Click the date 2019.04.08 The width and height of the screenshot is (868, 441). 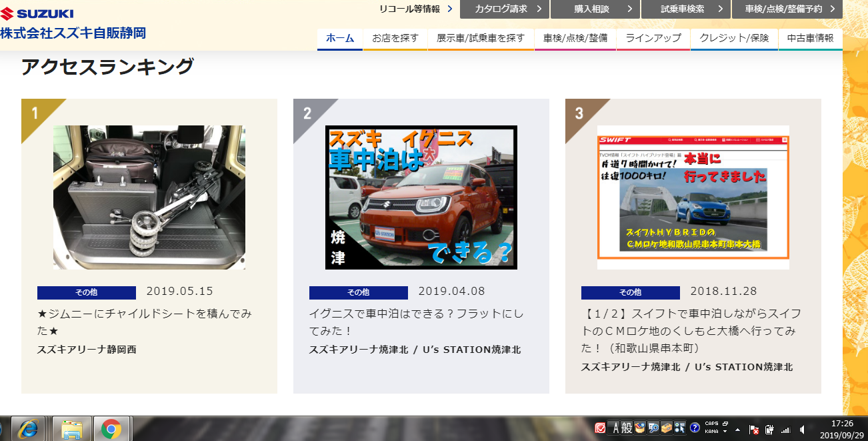[x=452, y=292]
